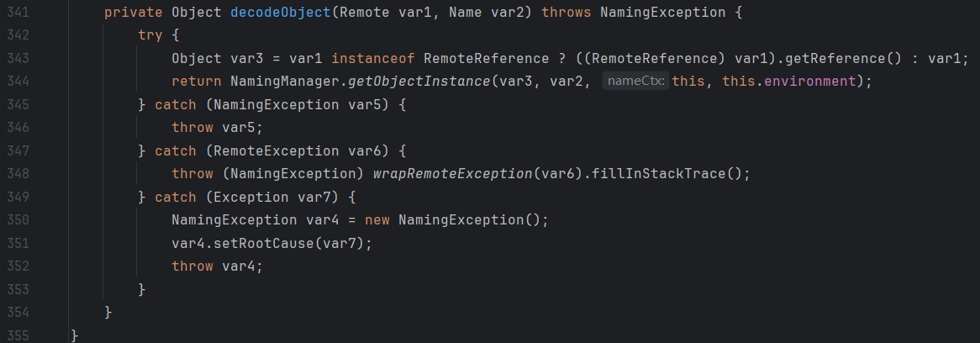
Task: Click line number 344 in gutter
Action: (x=18, y=82)
